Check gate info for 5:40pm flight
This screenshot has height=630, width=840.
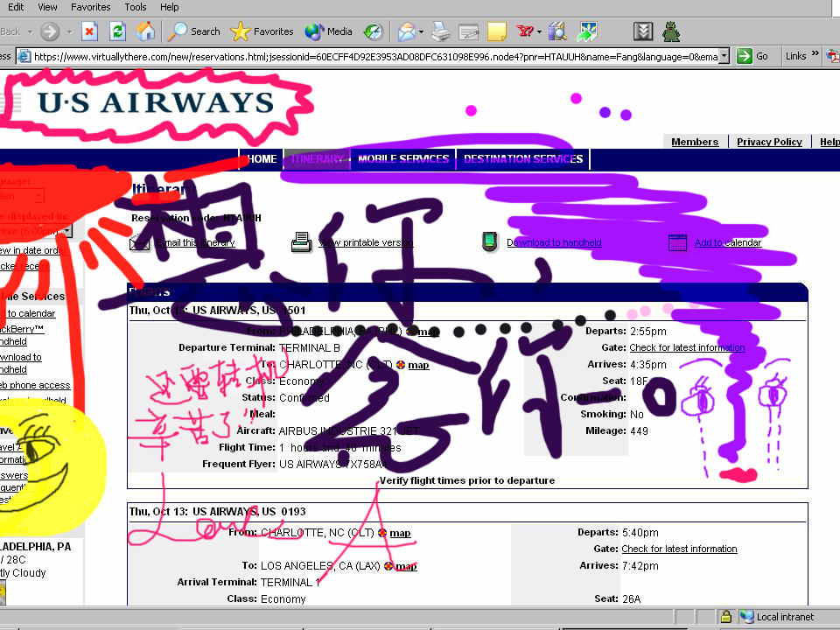[x=679, y=549]
